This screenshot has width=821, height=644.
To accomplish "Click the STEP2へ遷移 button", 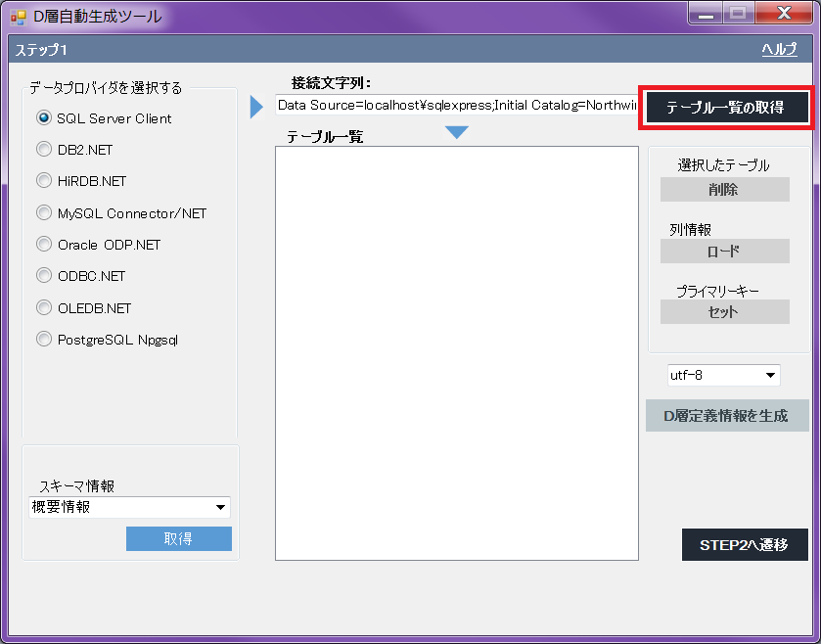I will point(744,544).
